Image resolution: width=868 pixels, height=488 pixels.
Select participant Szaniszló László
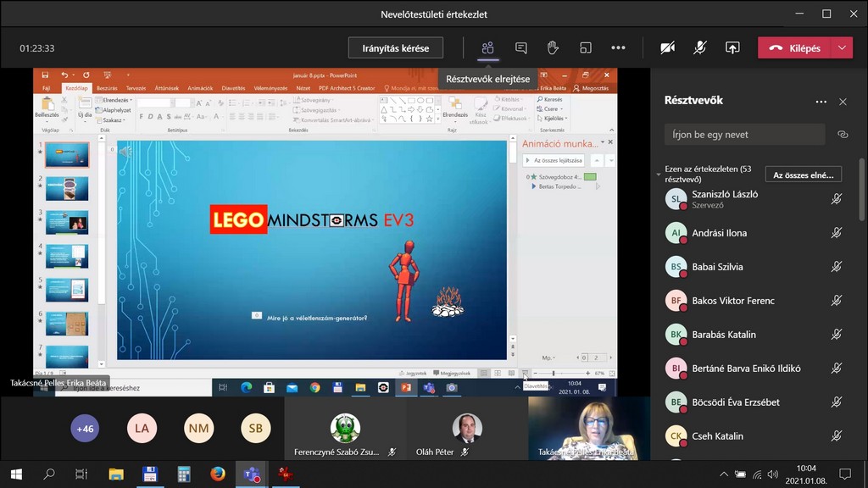754,199
